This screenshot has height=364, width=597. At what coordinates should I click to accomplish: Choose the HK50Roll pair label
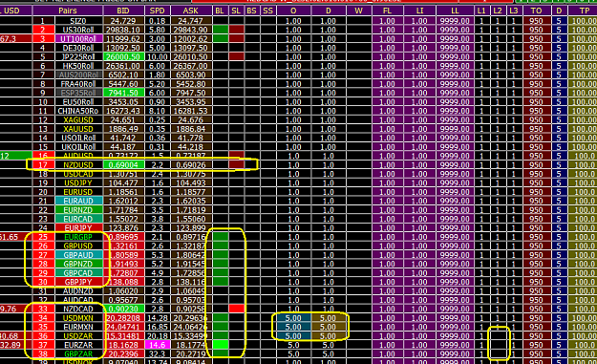(x=78, y=66)
